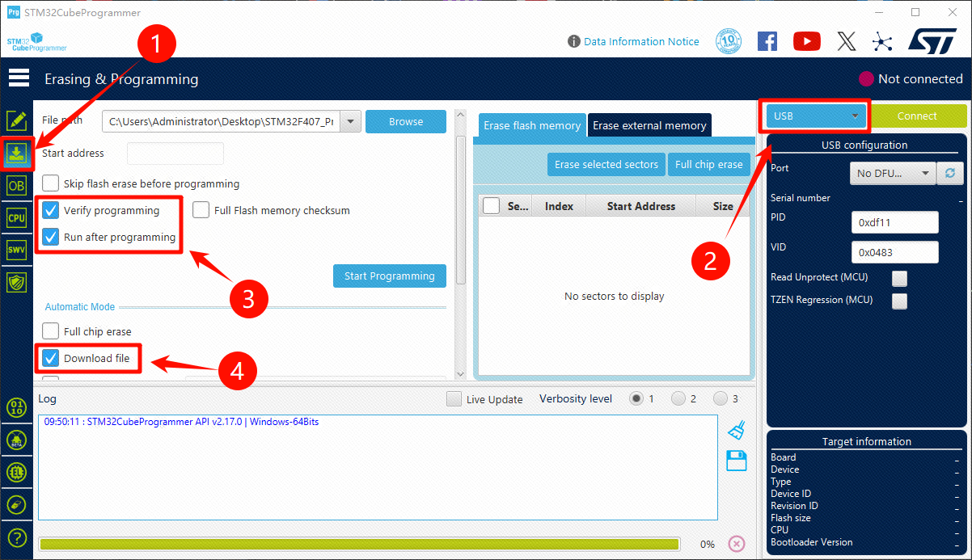Switch to Erase external memory tab
The width and height of the screenshot is (972, 560).
(x=649, y=125)
